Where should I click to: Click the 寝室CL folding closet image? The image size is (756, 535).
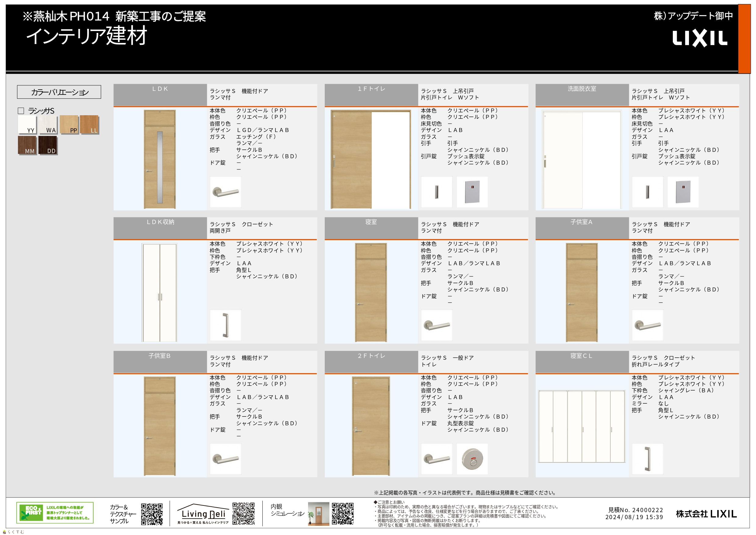pyautogui.click(x=581, y=426)
